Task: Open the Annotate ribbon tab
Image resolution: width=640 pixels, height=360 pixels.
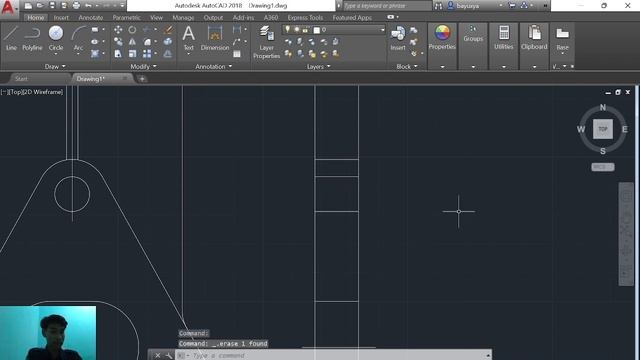Action: [91, 18]
